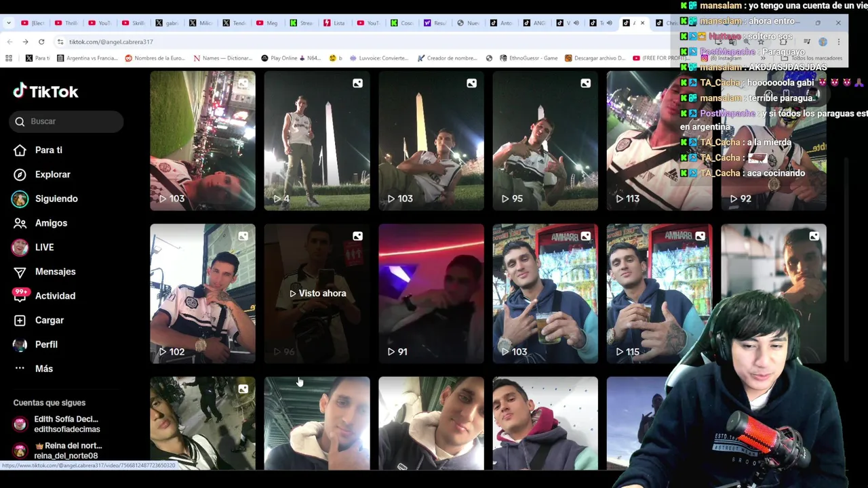The height and width of the screenshot is (488, 868).
Task: Click the first video in the top row
Action: 203,140
